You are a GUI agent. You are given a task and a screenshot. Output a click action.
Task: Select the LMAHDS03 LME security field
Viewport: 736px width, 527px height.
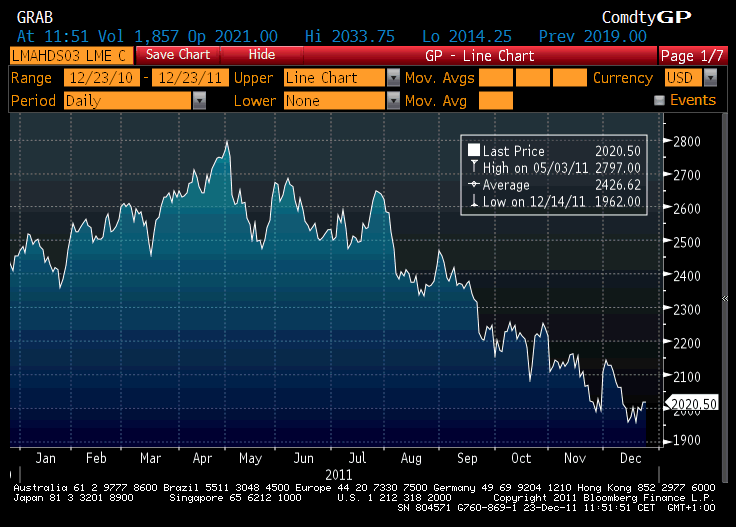[x=68, y=56]
